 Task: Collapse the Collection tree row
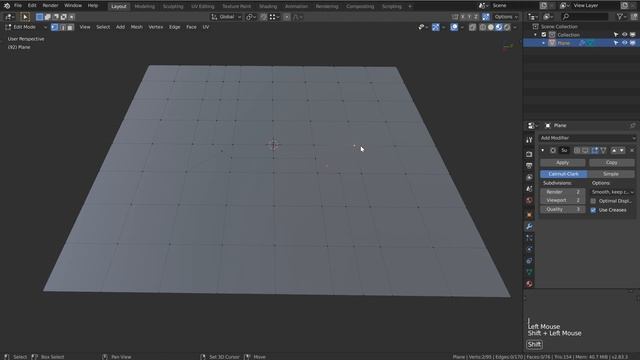536,35
